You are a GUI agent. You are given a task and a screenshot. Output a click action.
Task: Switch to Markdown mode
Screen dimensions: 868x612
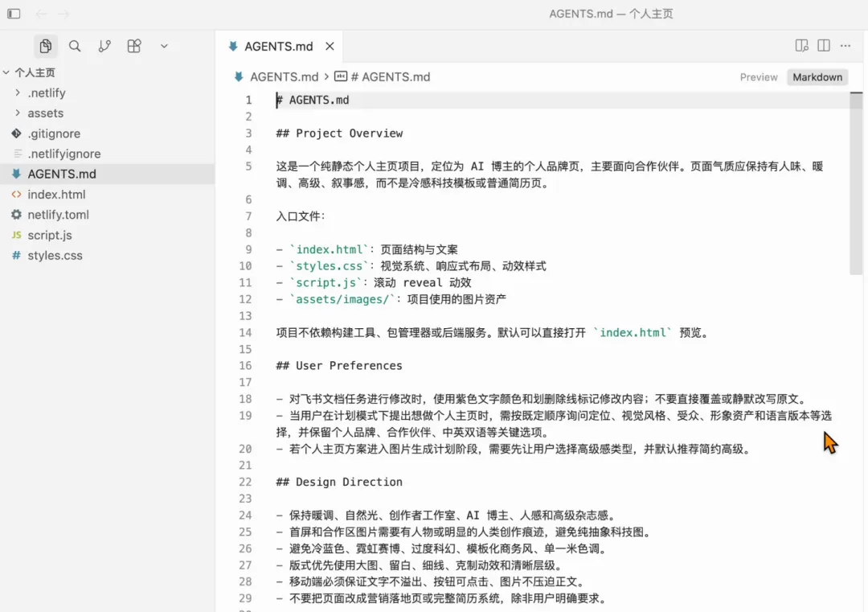(817, 77)
